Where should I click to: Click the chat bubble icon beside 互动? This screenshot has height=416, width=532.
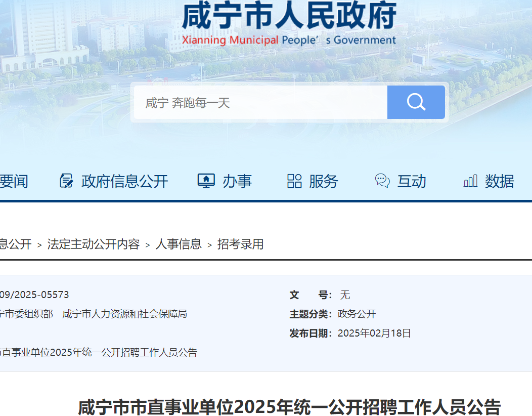[382, 181]
